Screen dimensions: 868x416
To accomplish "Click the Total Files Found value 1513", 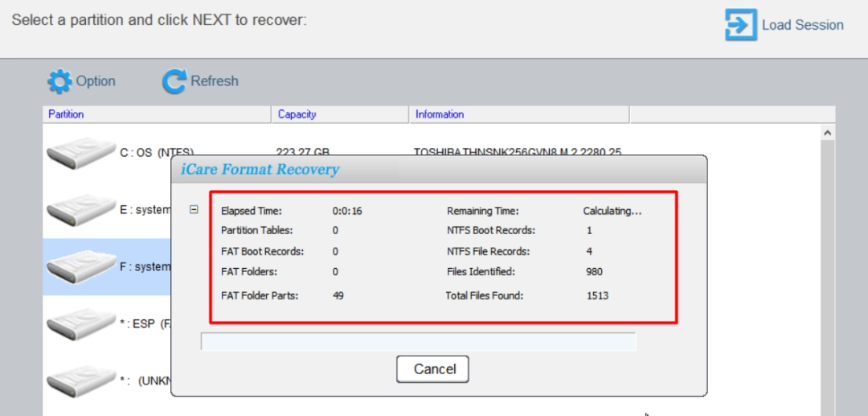I will 597,296.
